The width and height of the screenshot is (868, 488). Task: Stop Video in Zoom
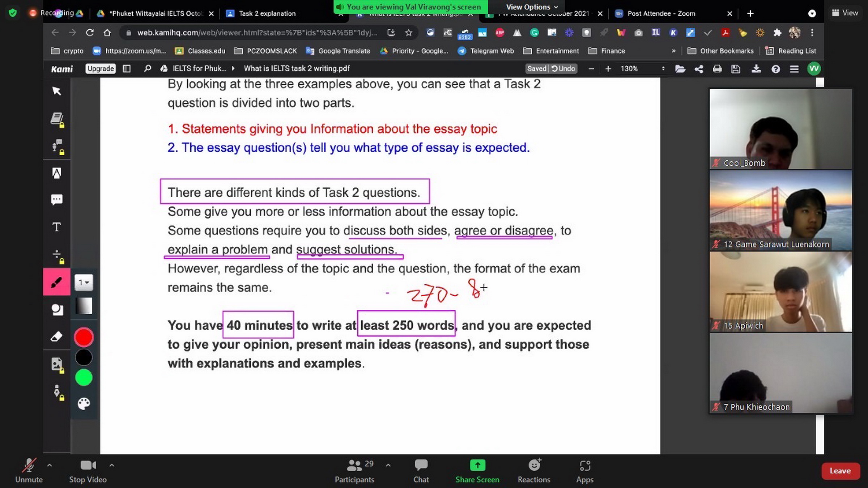pyautogui.click(x=88, y=470)
